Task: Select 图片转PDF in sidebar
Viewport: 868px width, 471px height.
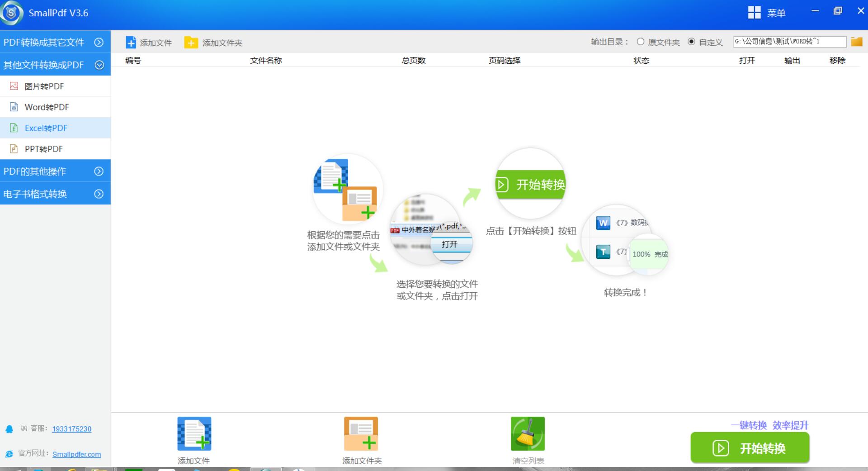Action: tap(44, 86)
